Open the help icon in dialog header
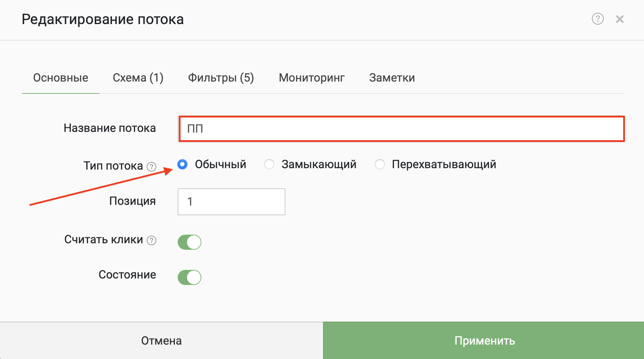The width and height of the screenshot is (644, 359). tap(597, 19)
